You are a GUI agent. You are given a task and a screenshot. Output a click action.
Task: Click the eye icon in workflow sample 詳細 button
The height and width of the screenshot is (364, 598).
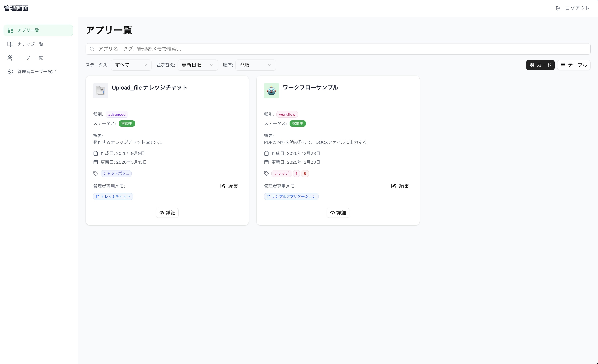(332, 213)
